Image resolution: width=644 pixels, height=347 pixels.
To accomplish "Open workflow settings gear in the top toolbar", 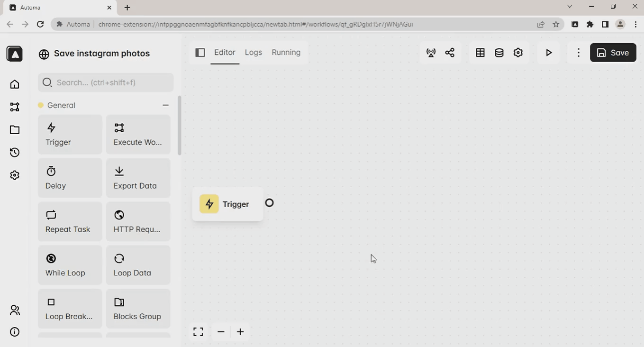I will point(518,53).
